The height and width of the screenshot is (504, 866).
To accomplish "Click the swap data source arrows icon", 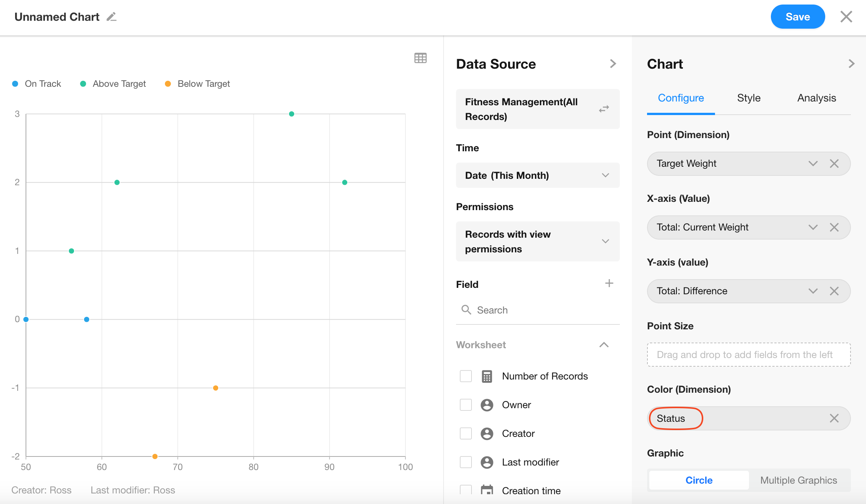I will coord(604,109).
